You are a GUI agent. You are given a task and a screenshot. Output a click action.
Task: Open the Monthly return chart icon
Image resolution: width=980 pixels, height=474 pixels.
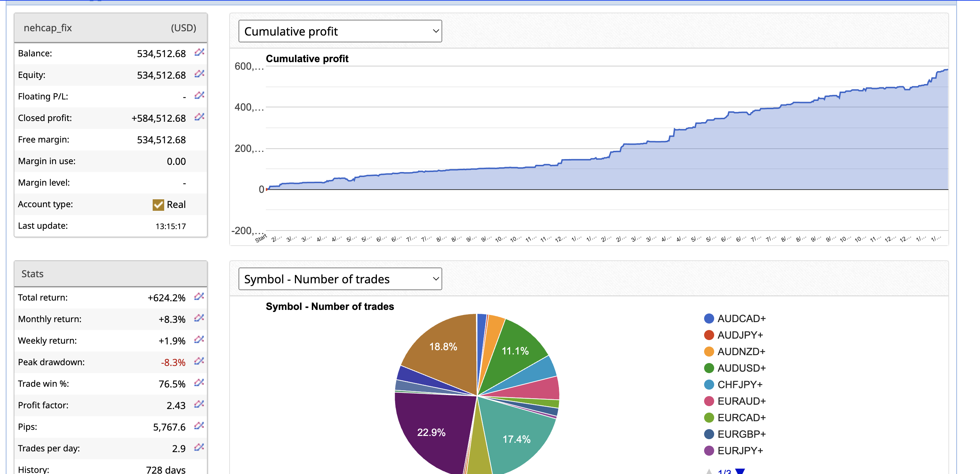click(x=199, y=318)
